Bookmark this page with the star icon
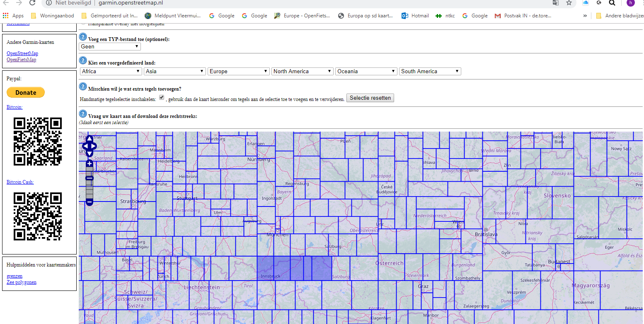 [x=569, y=3]
